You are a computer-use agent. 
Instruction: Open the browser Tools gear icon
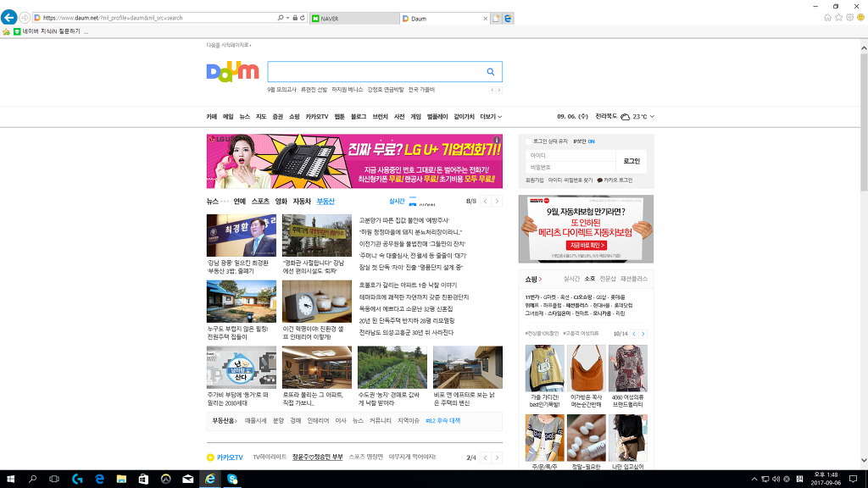coord(849,18)
